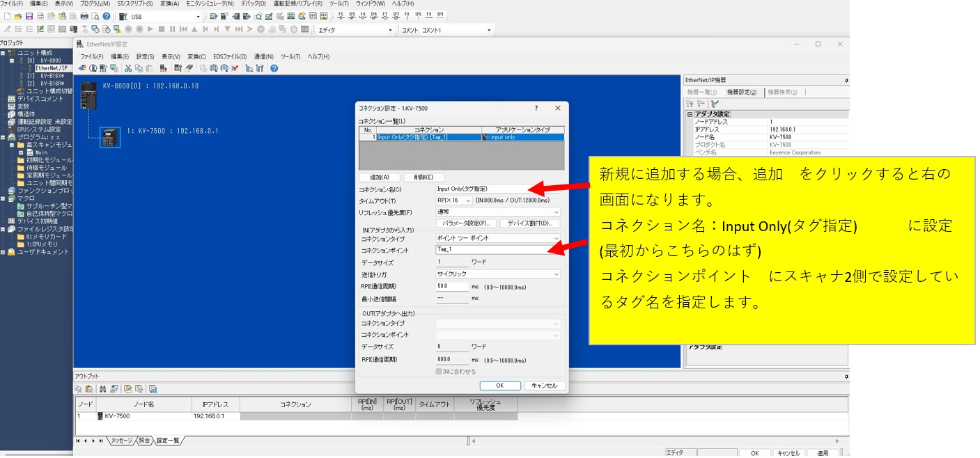This screenshot has width=980, height=458.
Task: Click the print icon in main toolbar
Action: point(84,16)
